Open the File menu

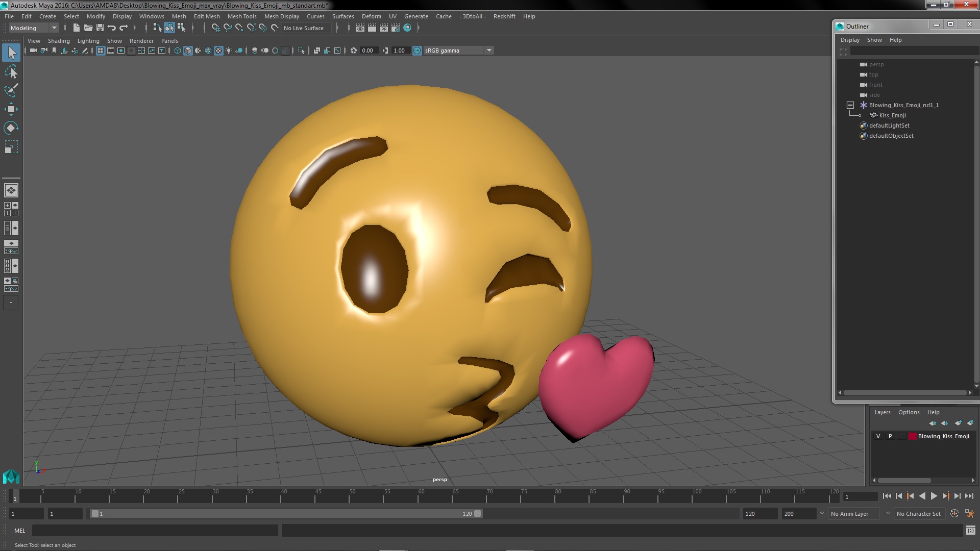tap(9, 16)
